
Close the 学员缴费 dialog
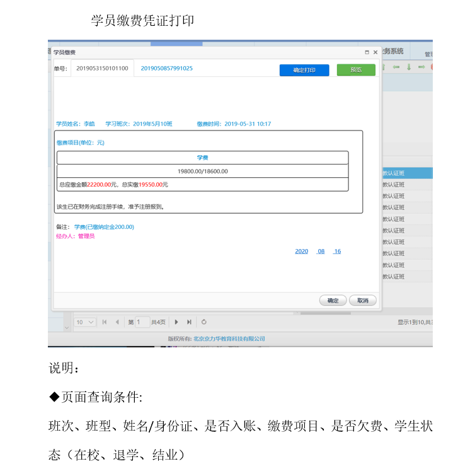(375, 52)
